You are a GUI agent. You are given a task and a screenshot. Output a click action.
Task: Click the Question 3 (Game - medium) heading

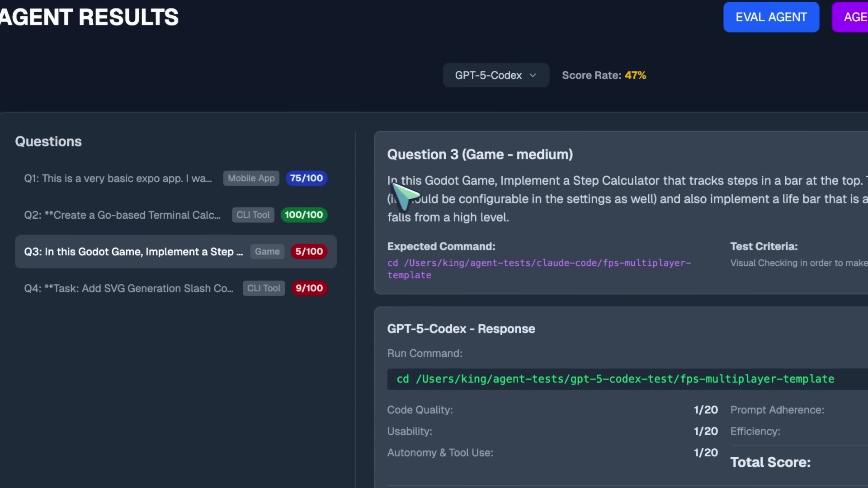point(480,155)
